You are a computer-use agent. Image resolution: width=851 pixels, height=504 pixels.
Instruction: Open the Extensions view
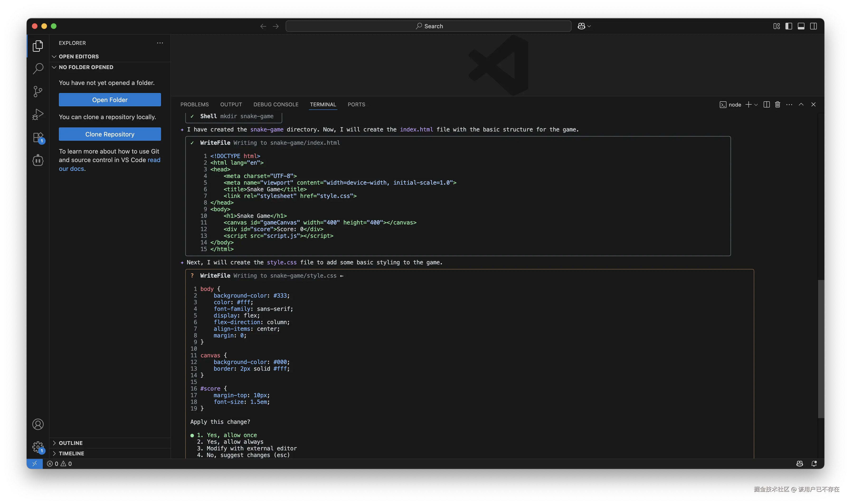pos(38,138)
